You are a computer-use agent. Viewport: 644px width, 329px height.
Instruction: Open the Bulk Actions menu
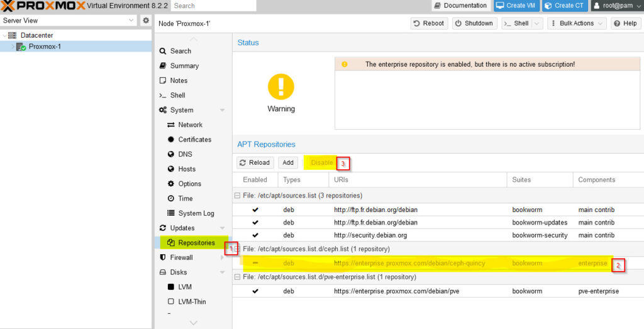coord(577,23)
